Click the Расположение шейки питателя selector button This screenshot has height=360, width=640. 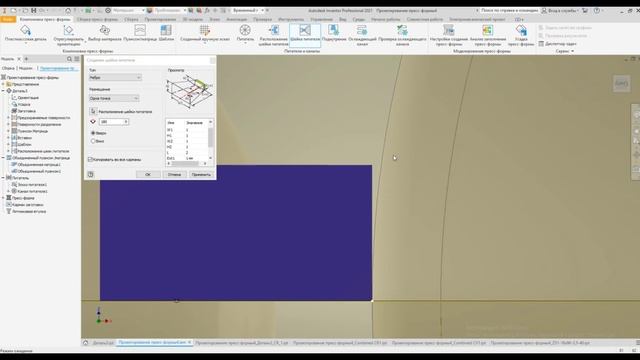pos(93,111)
